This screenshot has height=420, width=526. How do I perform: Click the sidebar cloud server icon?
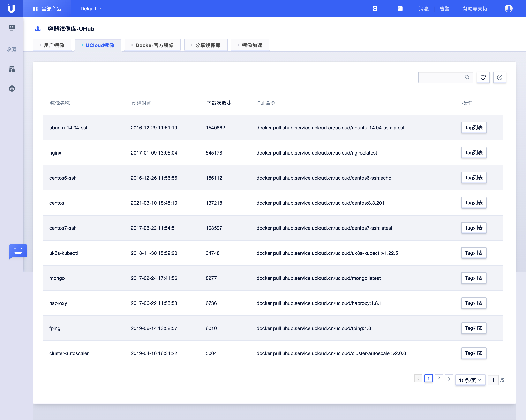coord(12,69)
